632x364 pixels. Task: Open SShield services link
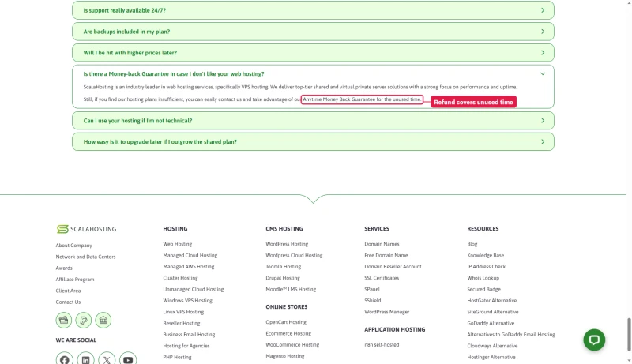click(x=372, y=300)
